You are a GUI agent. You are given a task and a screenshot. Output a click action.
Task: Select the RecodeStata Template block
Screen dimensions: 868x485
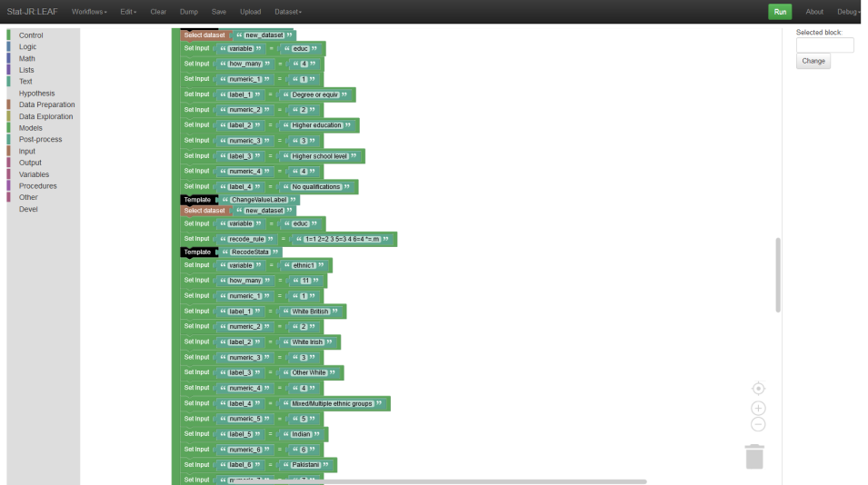click(x=197, y=252)
